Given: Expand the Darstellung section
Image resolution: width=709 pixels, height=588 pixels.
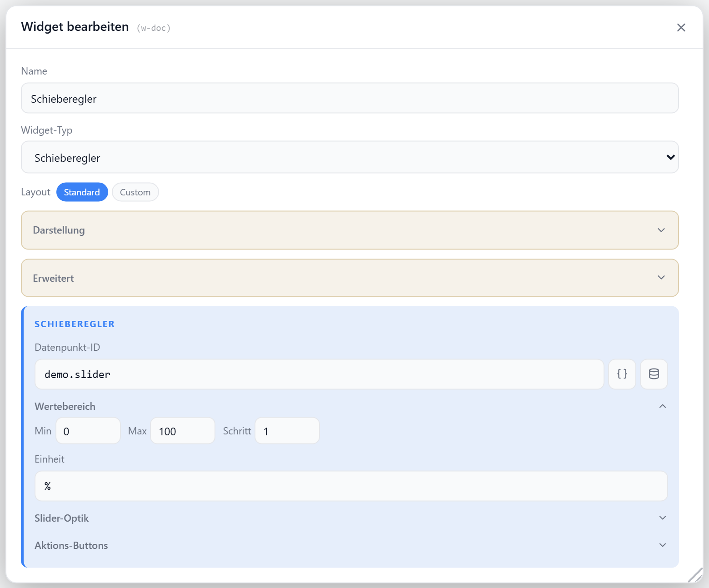Looking at the screenshot, I should pos(350,230).
